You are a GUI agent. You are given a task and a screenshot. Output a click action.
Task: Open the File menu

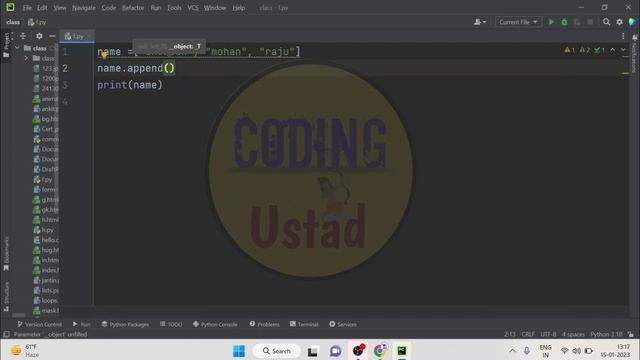tap(27, 8)
